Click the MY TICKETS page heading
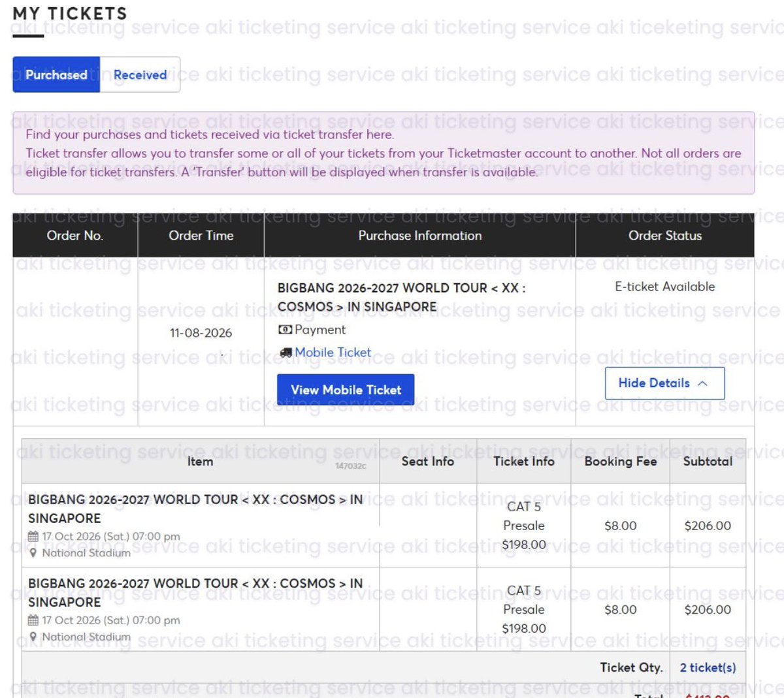This screenshot has height=698, width=784. (69, 14)
